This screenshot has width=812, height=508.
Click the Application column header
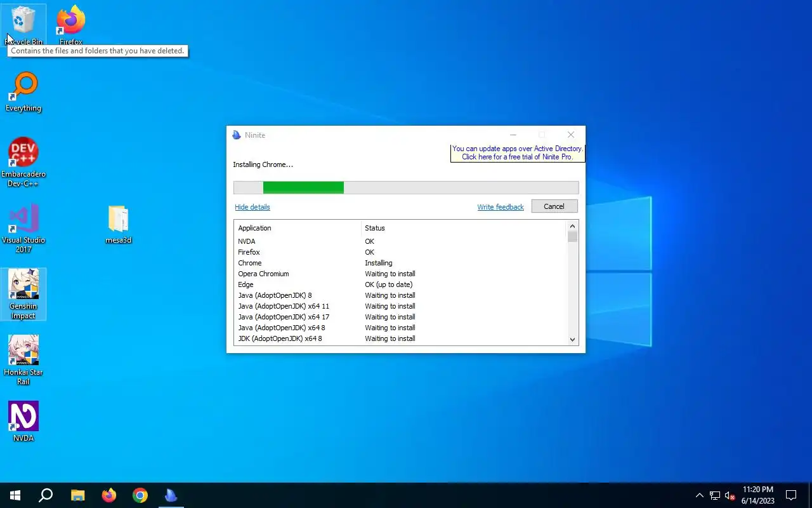298,228
